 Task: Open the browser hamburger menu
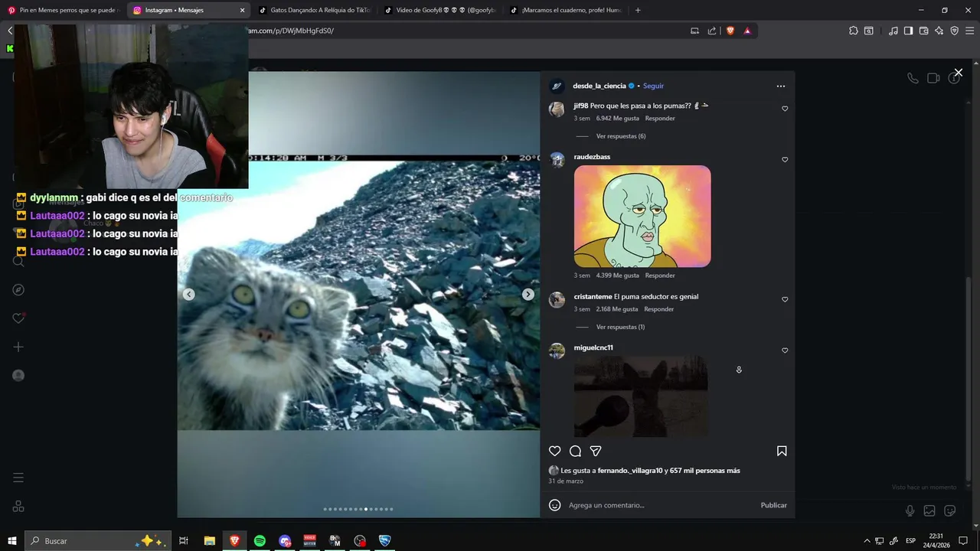pos(970,31)
